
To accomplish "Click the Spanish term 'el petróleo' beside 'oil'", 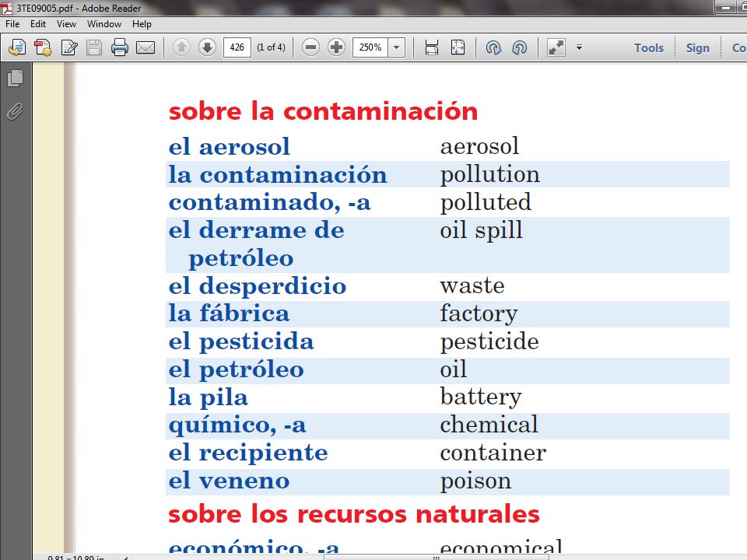I will [237, 370].
